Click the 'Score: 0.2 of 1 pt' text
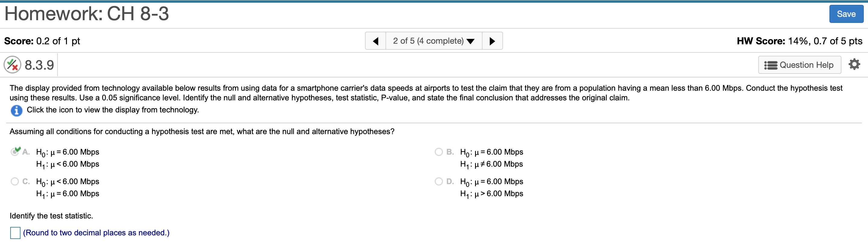 point(42,41)
